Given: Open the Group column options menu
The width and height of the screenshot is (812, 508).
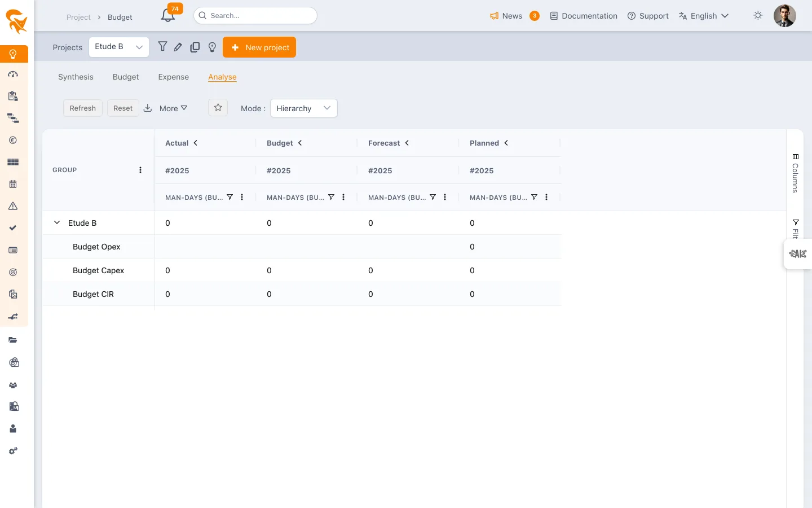Looking at the screenshot, I should click(140, 170).
